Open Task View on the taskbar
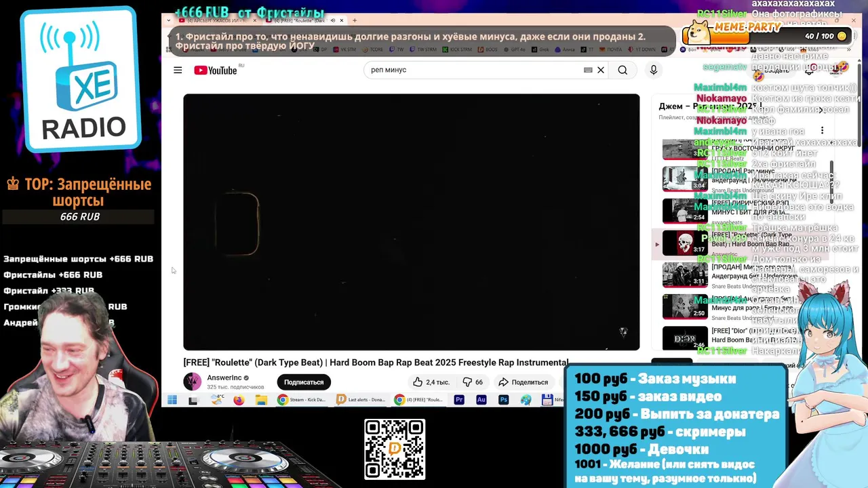The height and width of the screenshot is (488, 868). (x=193, y=400)
